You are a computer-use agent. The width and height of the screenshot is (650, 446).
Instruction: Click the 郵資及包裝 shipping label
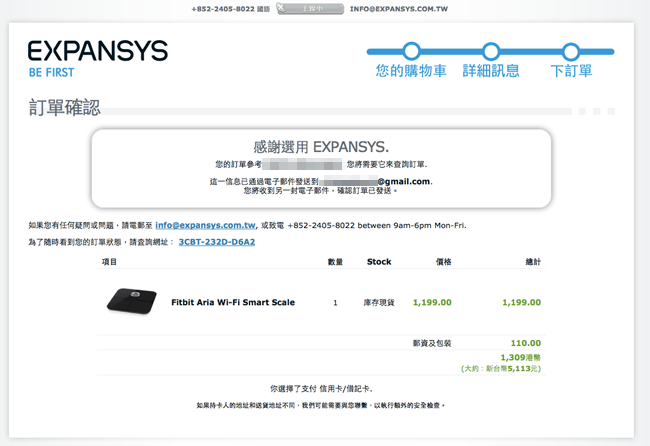coord(432,343)
